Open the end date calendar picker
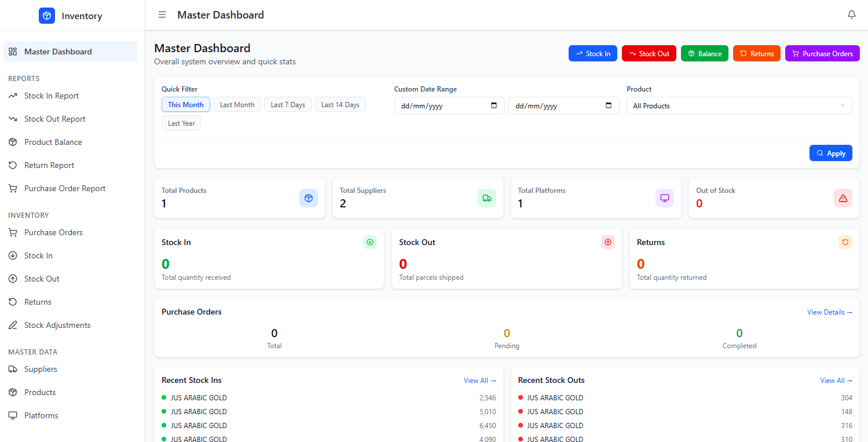Viewport: 868px width, 442px height. (x=607, y=105)
